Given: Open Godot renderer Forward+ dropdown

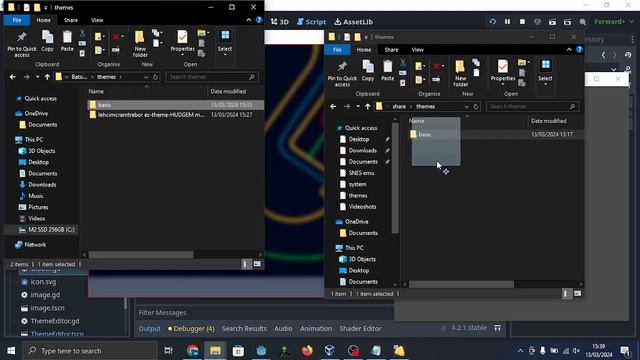Looking at the screenshot, I should 613,22.
